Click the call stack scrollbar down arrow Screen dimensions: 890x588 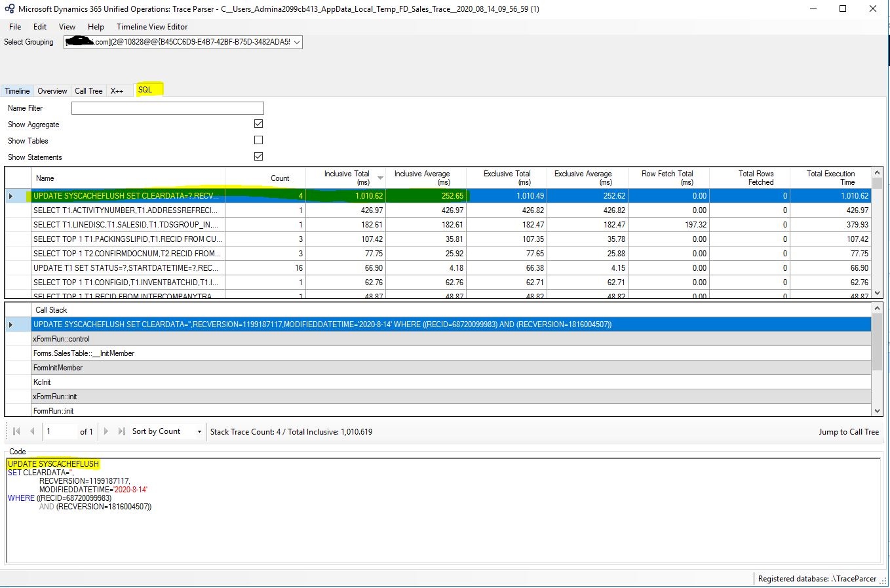[x=877, y=411]
